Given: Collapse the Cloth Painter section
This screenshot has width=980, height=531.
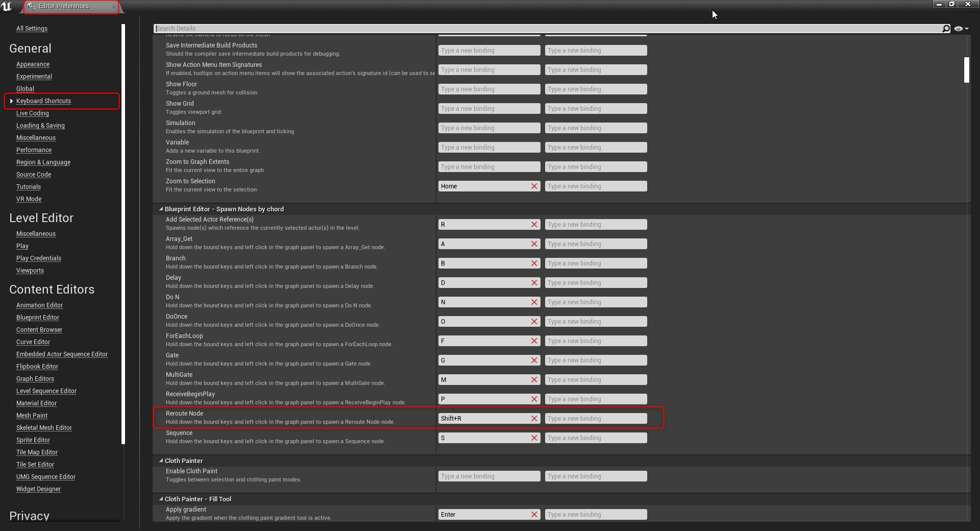Looking at the screenshot, I should [161, 461].
